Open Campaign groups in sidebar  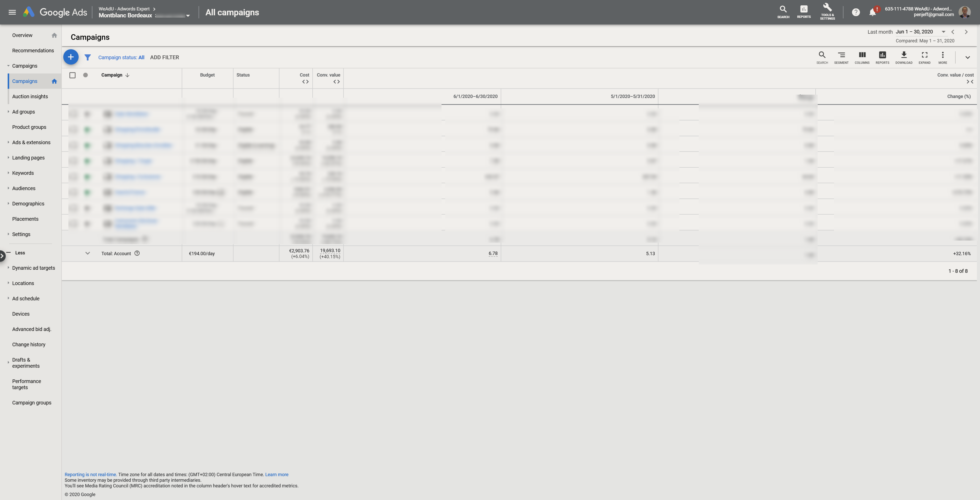32,403
